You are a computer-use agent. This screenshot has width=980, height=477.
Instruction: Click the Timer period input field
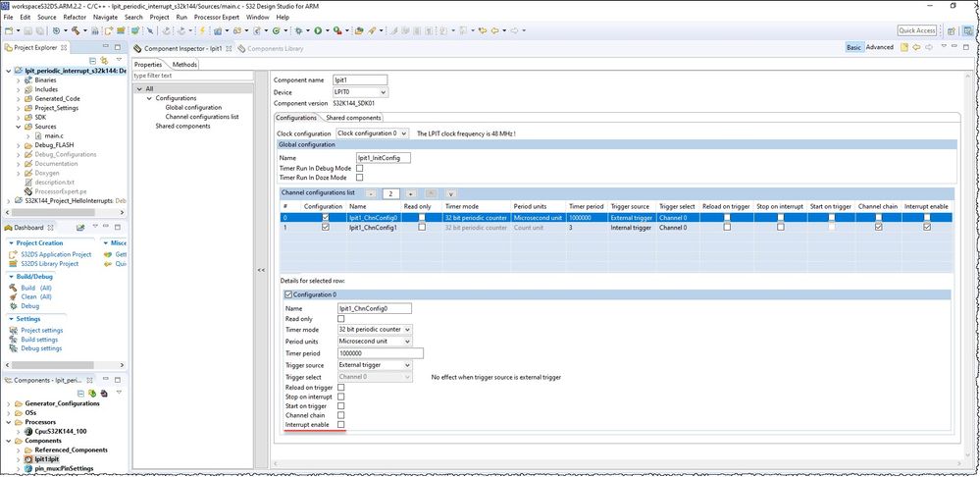(x=380, y=353)
